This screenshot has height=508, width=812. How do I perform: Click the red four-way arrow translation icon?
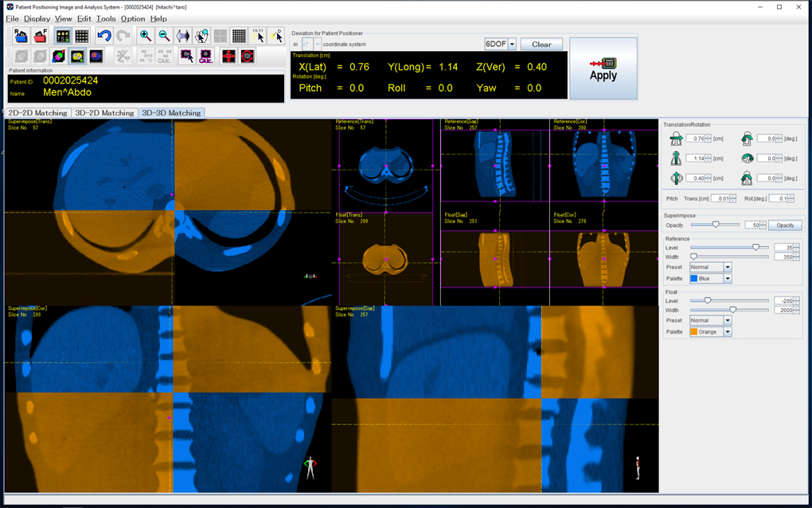pos(228,57)
